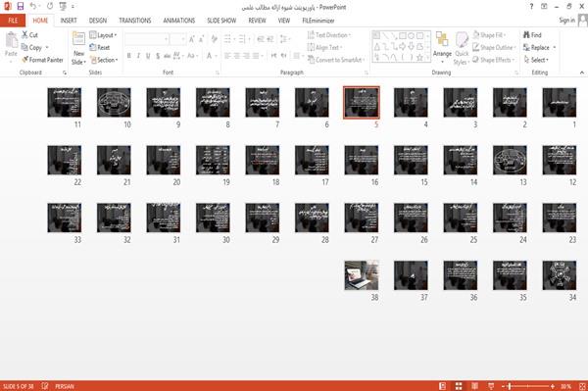Toggle Center paragraph alignment
This screenshot has width=588, height=391.
click(236, 56)
